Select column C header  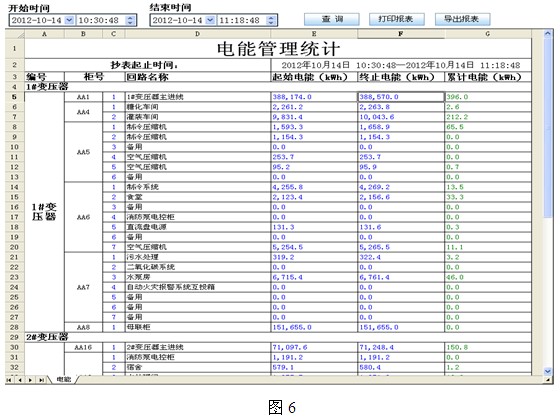tap(114, 34)
